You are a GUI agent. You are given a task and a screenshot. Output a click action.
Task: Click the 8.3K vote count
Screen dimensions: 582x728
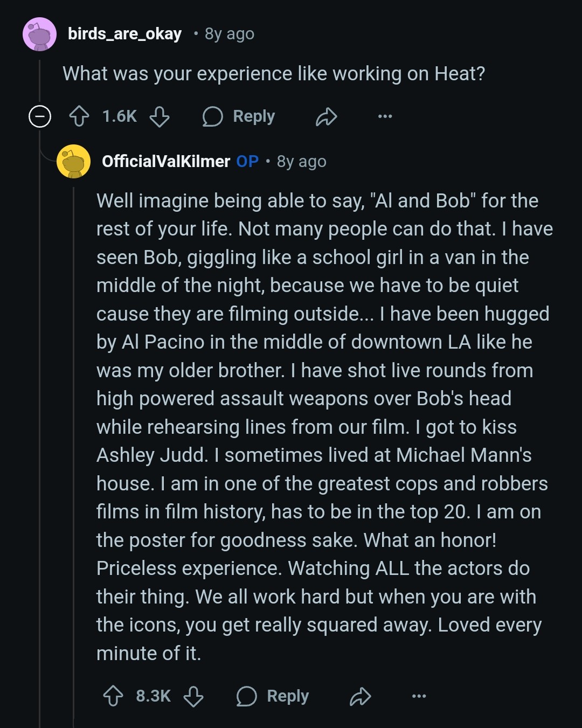pyautogui.click(x=154, y=696)
